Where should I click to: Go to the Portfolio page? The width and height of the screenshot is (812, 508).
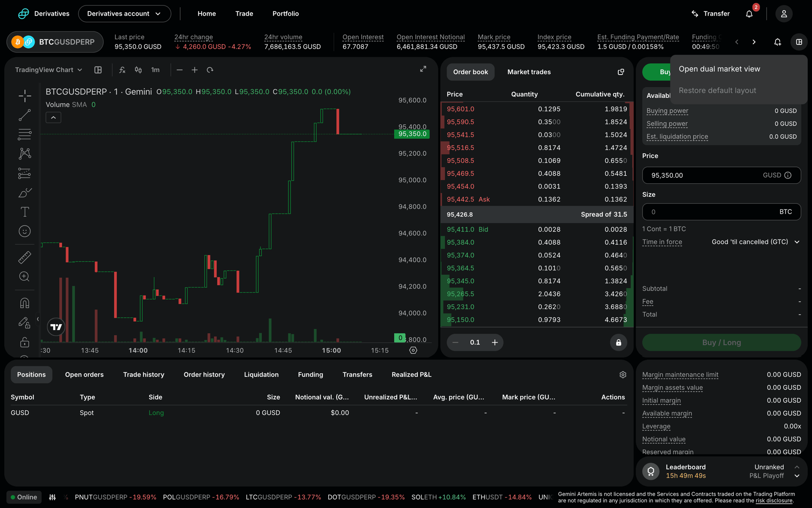coord(285,14)
